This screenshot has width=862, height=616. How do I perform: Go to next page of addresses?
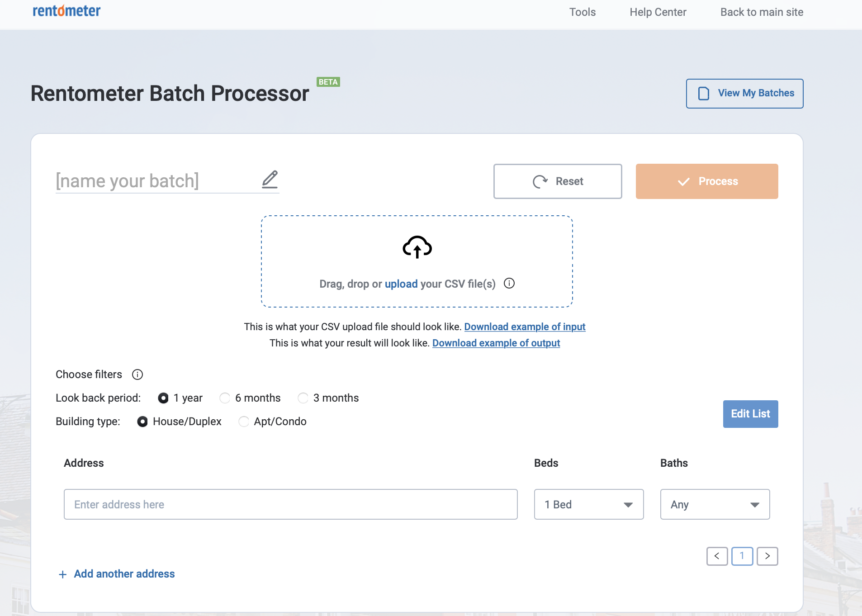767,556
